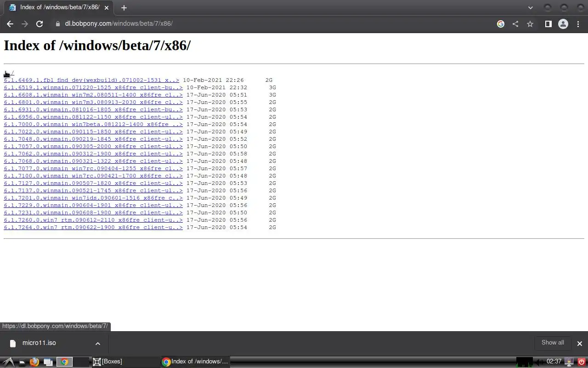Download build 6.1.7062.0 winmain
The image size is (588, 368).
coord(93,154)
